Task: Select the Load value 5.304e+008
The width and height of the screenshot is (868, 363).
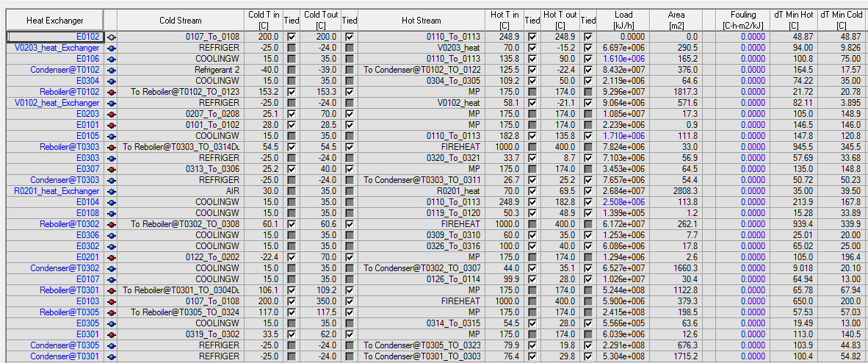Action: (623, 356)
